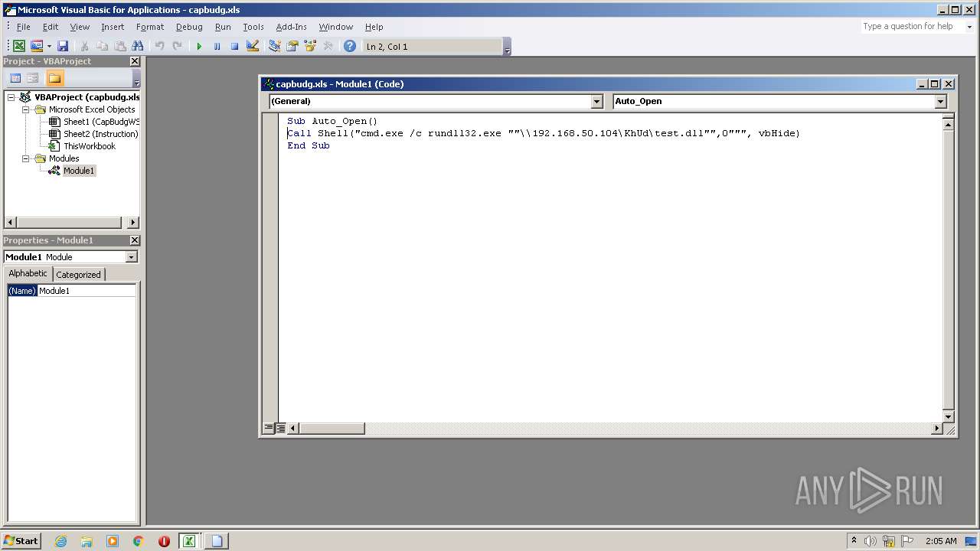Run the macro with green play icon
The height and width of the screenshot is (551, 980).
tap(199, 47)
